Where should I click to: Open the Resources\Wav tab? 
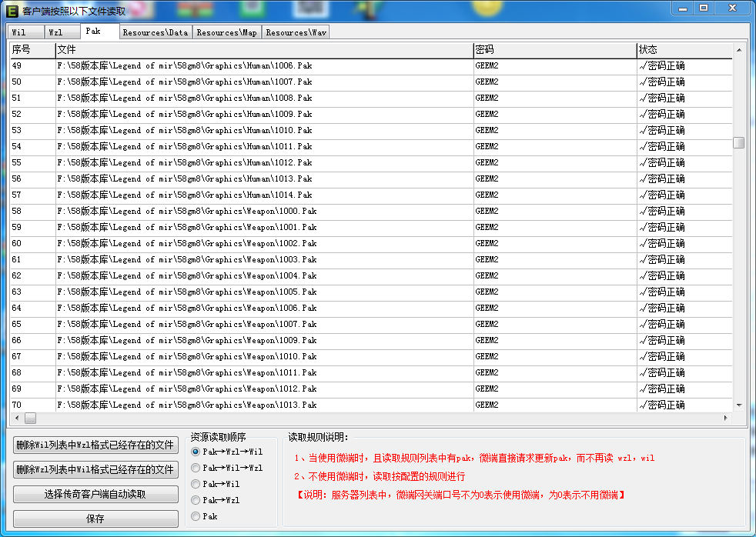296,32
